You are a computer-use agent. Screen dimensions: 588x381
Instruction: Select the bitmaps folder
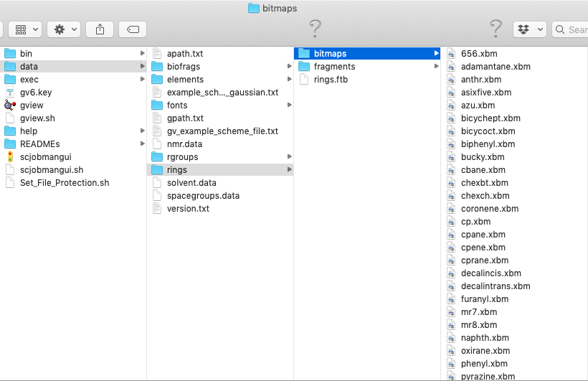[x=367, y=54]
